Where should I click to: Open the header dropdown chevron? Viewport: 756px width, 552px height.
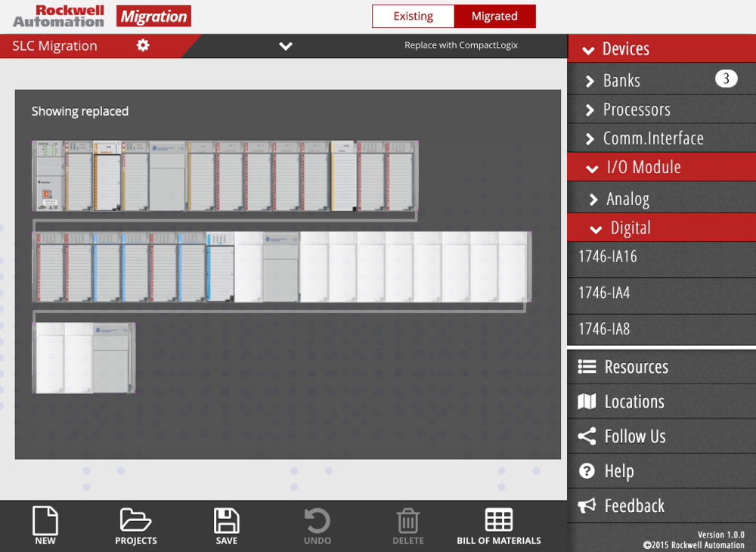(x=286, y=46)
